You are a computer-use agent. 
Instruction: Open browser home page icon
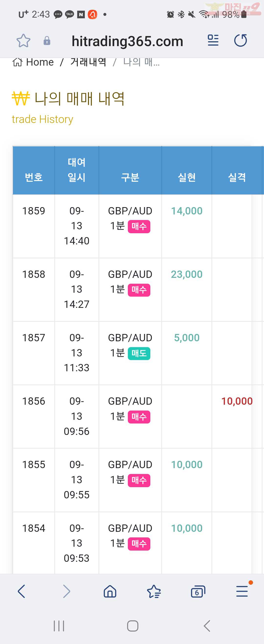[x=110, y=592]
